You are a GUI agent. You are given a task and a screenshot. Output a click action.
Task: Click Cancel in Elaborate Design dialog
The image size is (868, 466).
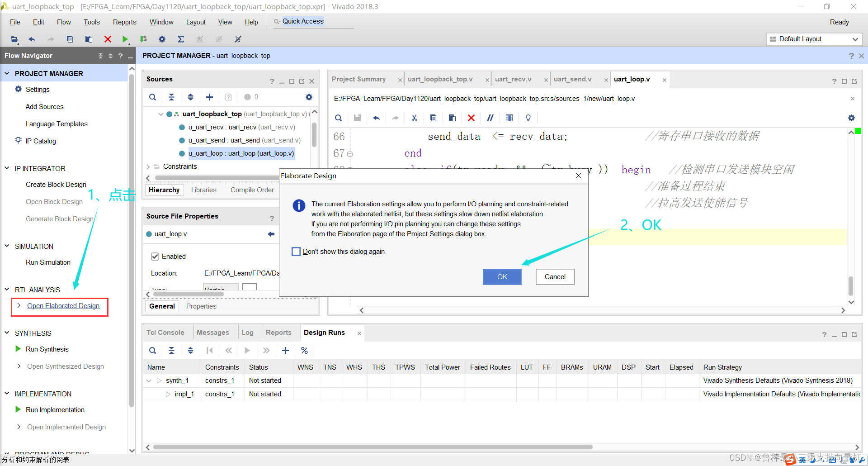coord(555,277)
